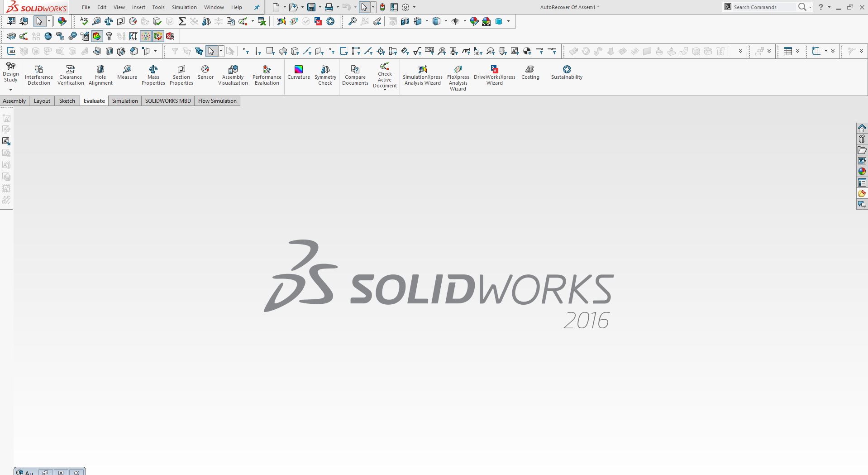The image size is (868, 475).
Task: Click the Spelling check Abc icon
Action: coord(84,21)
